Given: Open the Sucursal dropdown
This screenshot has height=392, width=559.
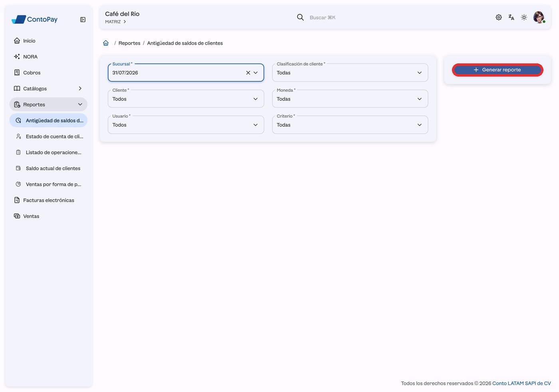Looking at the screenshot, I should click(186, 73).
